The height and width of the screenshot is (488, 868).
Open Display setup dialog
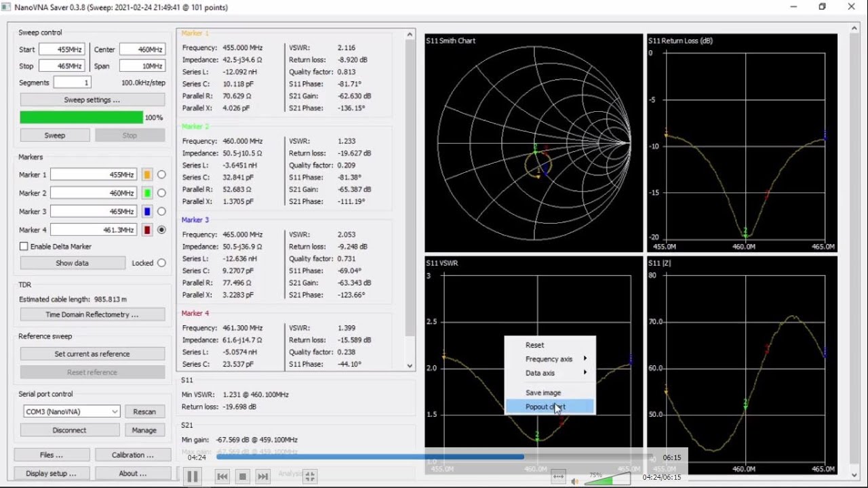(x=52, y=473)
